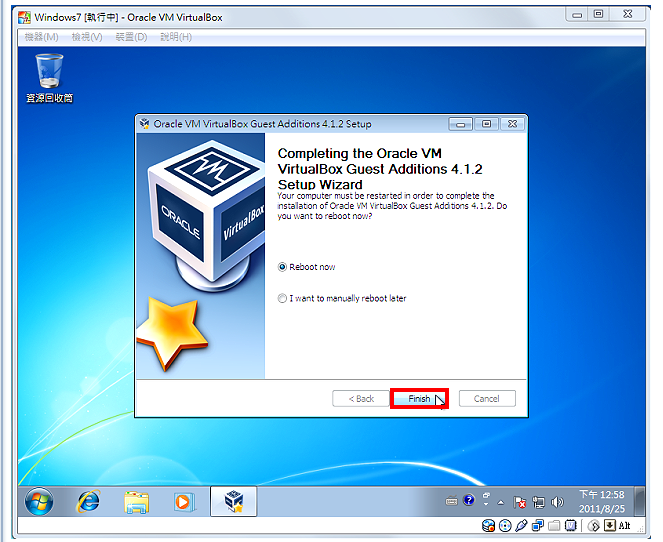663x542 pixels.
Task: Open the 檢視(V) menu
Action: (x=87, y=37)
